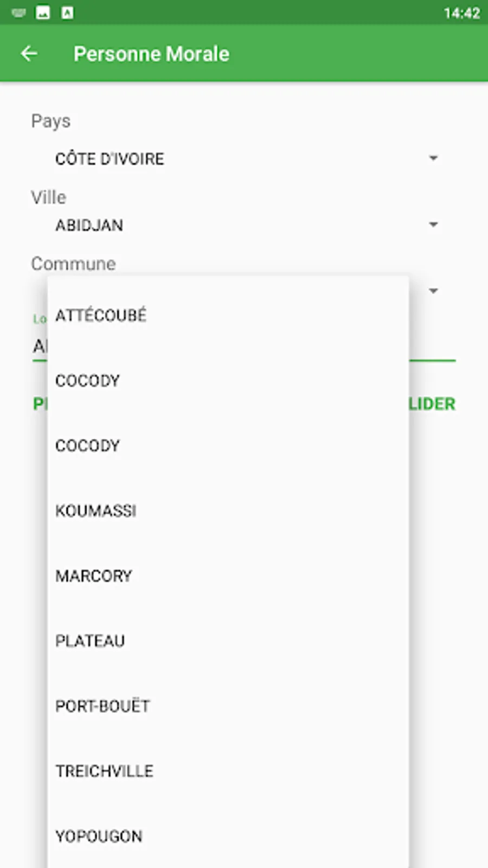
Task: Tap the 14:42 clock in status bar
Action: click(461, 13)
